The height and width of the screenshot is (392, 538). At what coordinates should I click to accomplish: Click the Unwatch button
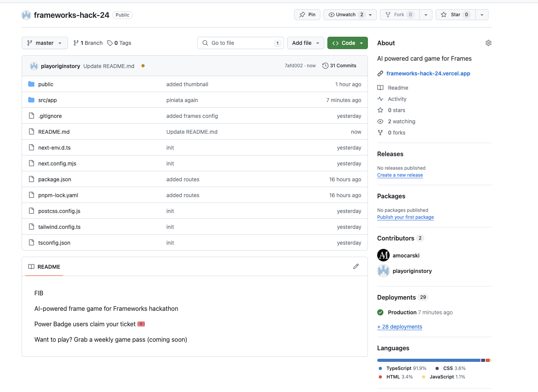[x=350, y=15]
